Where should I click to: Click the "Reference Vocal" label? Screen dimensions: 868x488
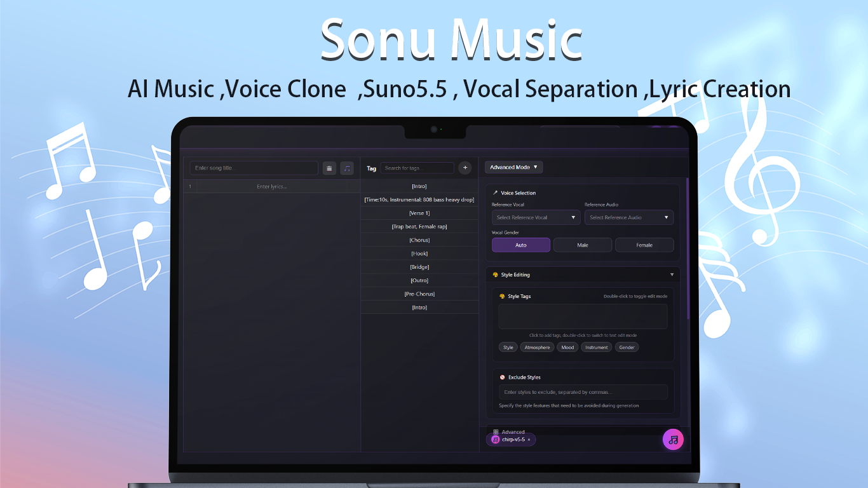(508, 205)
